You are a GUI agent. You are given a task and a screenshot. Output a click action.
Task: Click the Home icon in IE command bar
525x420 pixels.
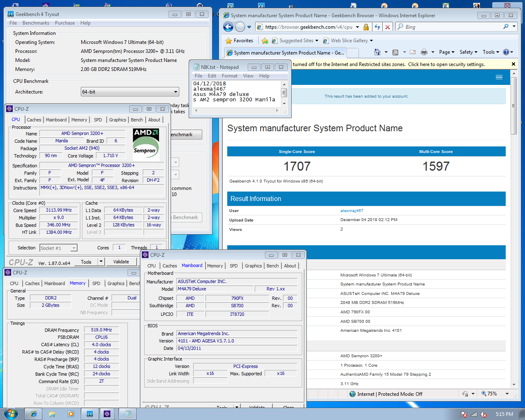[377, 52]
